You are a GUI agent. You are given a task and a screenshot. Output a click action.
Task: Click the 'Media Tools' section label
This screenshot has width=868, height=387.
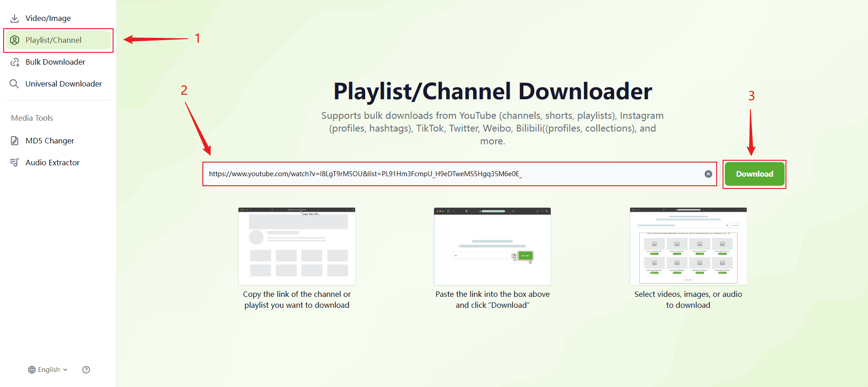[32, 118]
